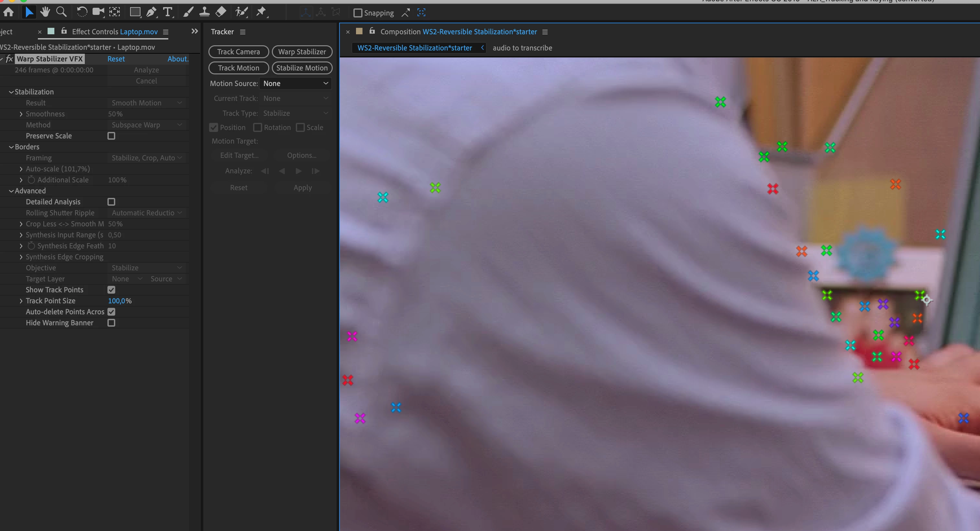
Task: Select the Pen tool
Action: click(151, 12)
